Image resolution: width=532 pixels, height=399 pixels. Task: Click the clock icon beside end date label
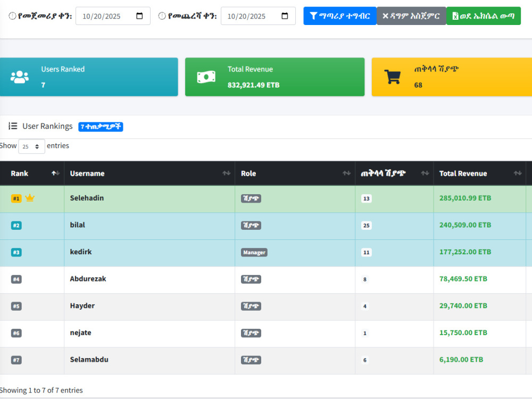pos(162,16)
